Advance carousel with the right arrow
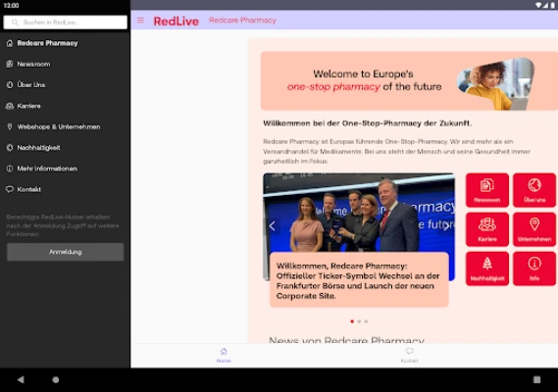Image resolution: width=558 pixels, height=392 pixels. coord(446,225)
